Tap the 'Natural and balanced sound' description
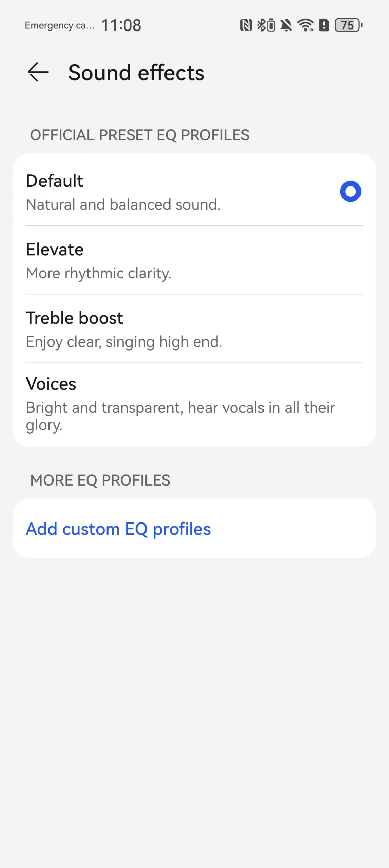Viewport: 389px width, 868px height. 123,205
